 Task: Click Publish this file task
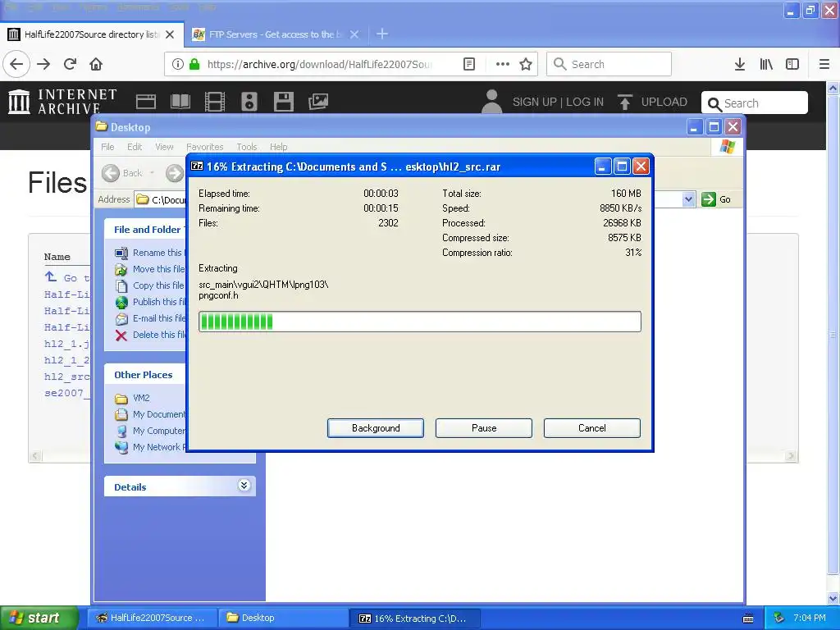[x=149, y=302]
